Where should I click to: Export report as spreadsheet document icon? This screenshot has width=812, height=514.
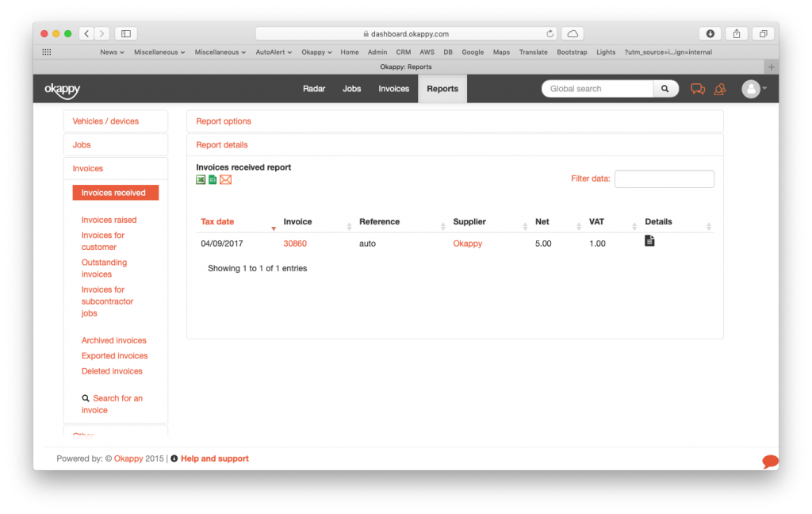click(213, 180)
